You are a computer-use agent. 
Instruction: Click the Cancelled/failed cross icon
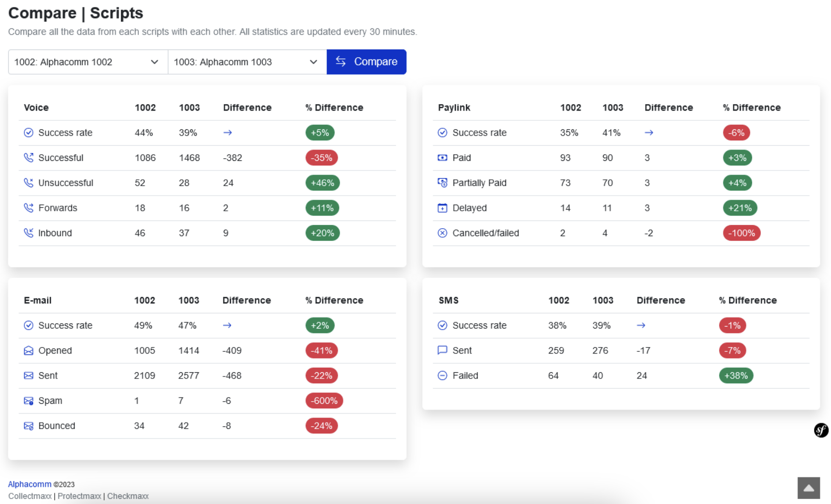[442, 233]
